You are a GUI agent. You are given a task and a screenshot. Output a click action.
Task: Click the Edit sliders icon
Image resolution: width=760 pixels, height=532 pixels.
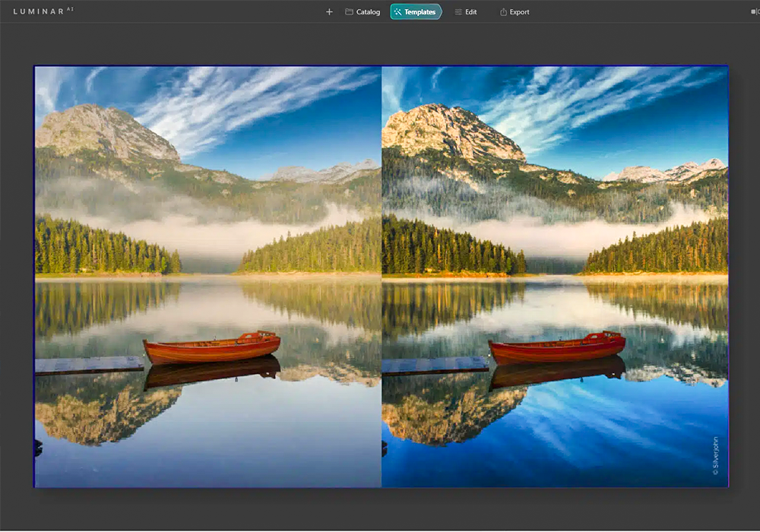point(458,12)
